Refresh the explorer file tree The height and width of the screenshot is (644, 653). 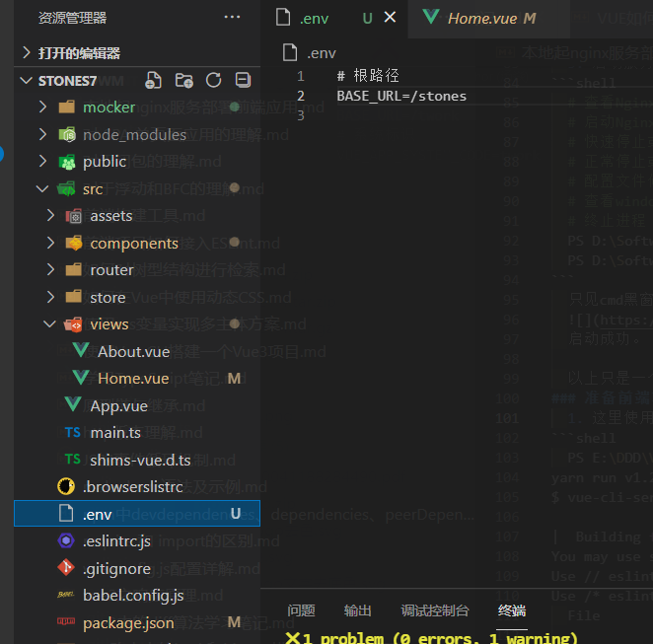click(214, 80)
